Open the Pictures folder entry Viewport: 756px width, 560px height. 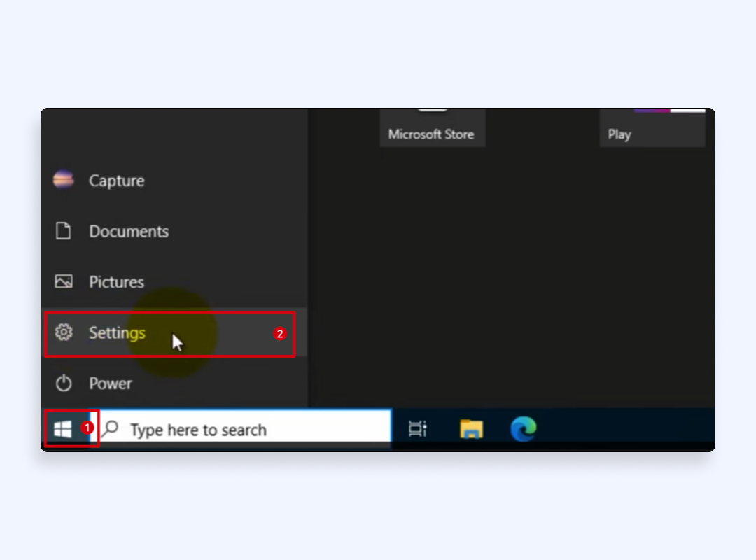point(174,281)
